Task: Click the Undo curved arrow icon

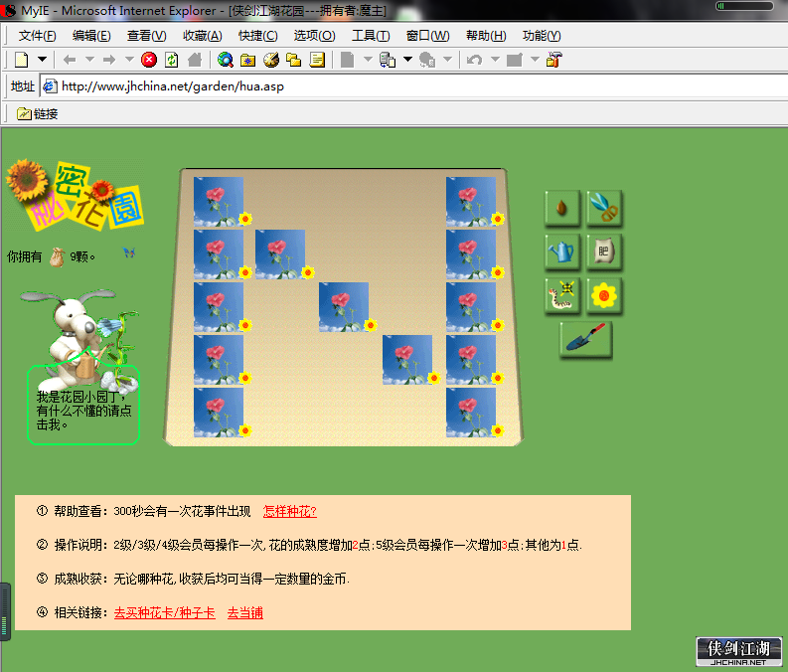Action: [474, 60]
